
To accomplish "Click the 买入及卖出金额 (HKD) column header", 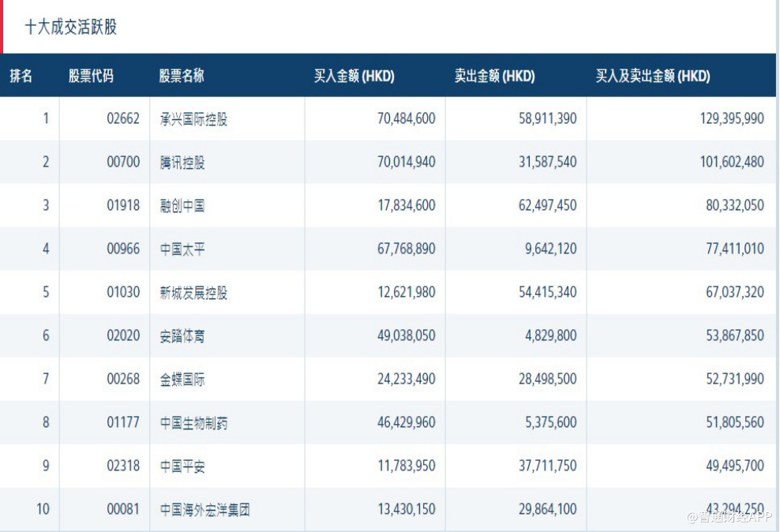I will click(653, 76).
